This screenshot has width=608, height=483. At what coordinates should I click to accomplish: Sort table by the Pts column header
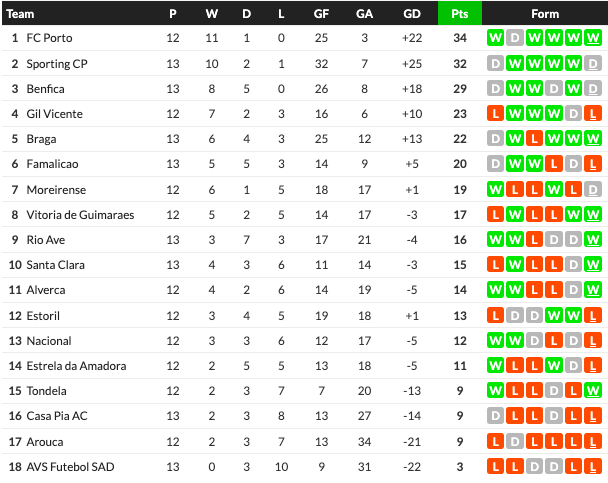(x=460, y=14)
